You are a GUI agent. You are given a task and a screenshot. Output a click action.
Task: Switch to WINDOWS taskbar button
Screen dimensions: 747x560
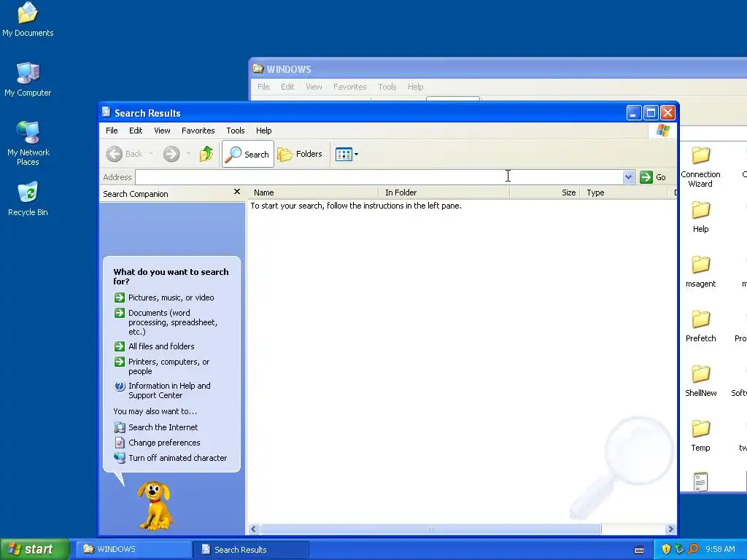coord(134,550)
